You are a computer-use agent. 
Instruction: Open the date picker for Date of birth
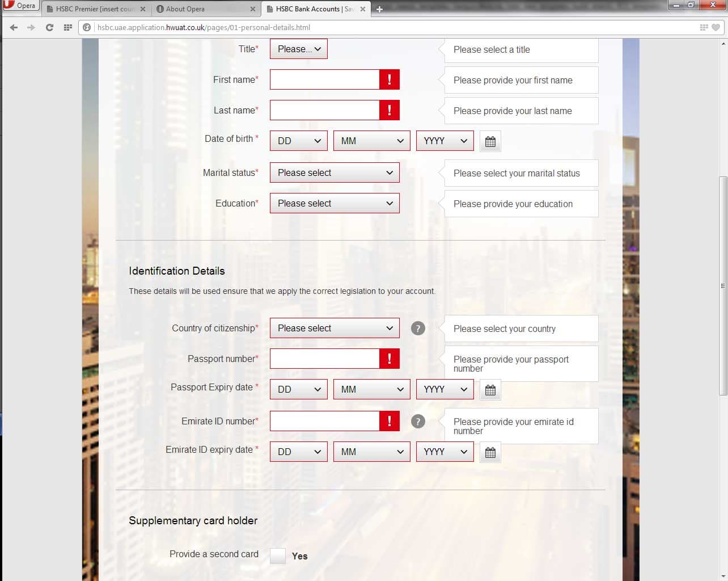tap(490, 141)
